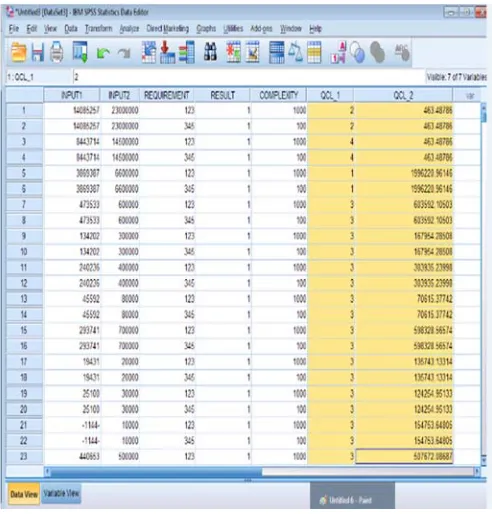Click the Insert Variable toolbar icon
Screen dimensions: 492x514
[253, 52]
